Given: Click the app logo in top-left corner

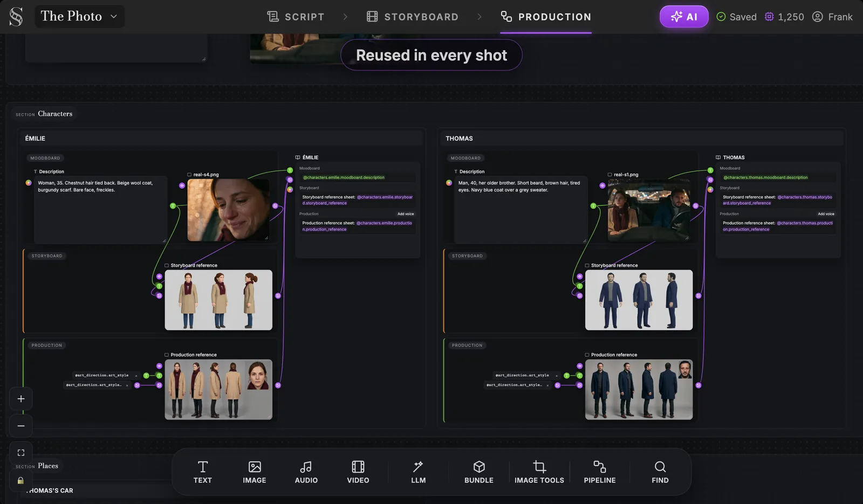Looking at the screenshot, I should tap(16, 17).
